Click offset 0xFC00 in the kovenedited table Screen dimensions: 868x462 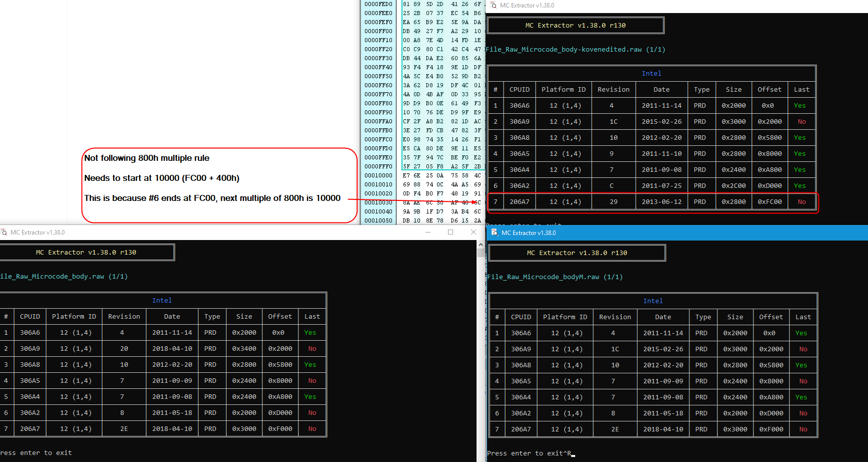pos(770,201)
